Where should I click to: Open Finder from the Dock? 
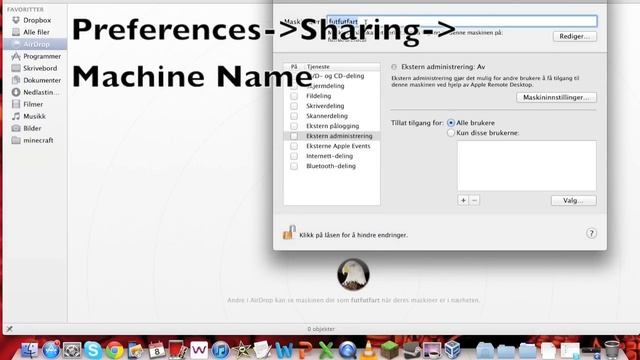[x=29, y=350]
